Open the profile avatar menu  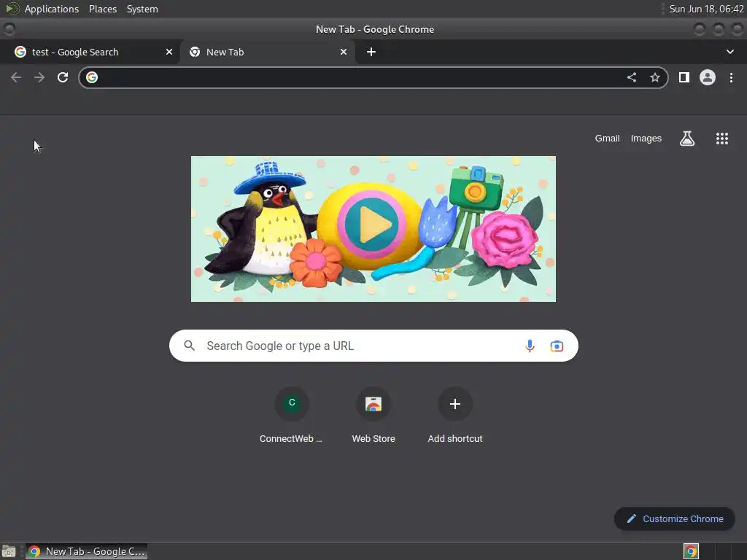click(x=708, y=77)
